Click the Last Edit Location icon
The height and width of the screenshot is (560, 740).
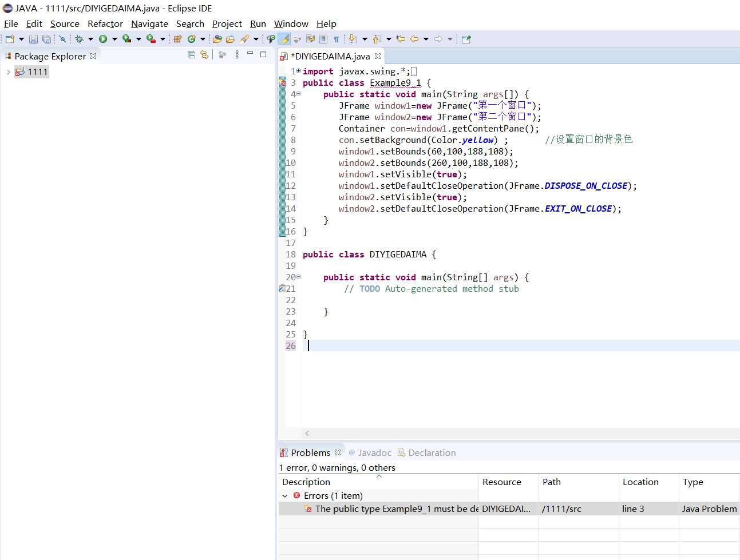point(401,39)
